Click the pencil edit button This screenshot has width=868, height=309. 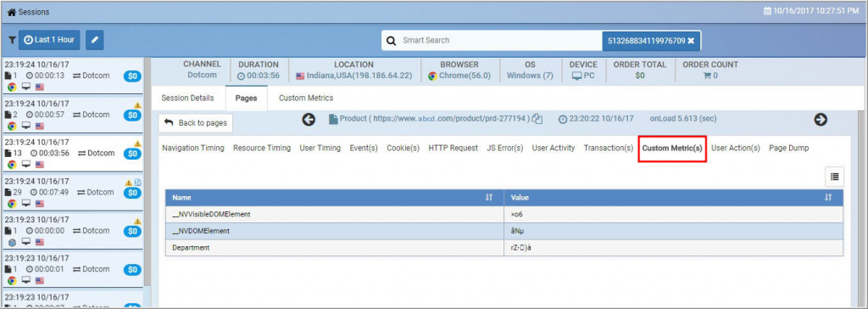(95, 40)
